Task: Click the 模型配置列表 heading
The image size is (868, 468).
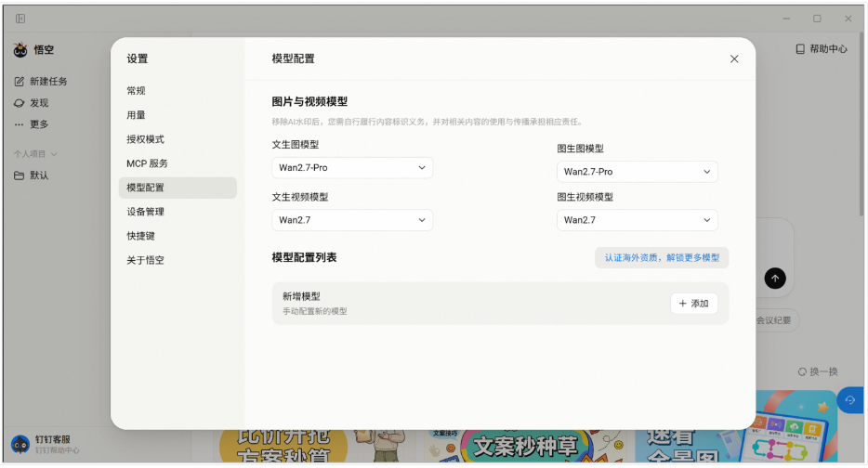Action: coord(304,258)
